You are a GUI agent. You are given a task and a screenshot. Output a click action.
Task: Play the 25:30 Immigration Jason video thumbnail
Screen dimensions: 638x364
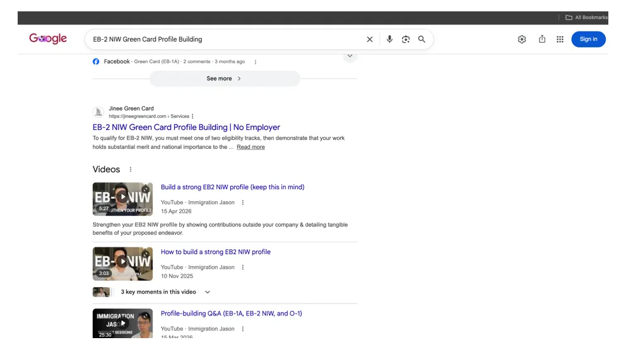(122, 324)
